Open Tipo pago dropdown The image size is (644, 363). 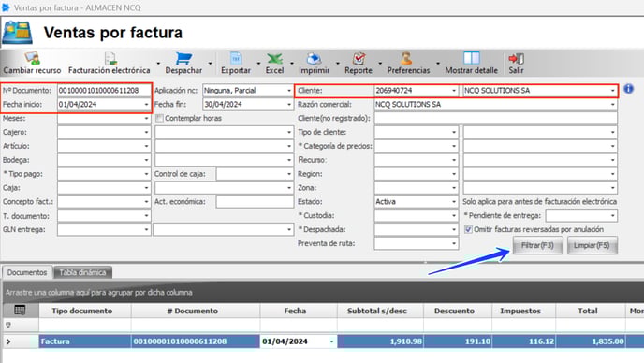click(x=146, y=174)
